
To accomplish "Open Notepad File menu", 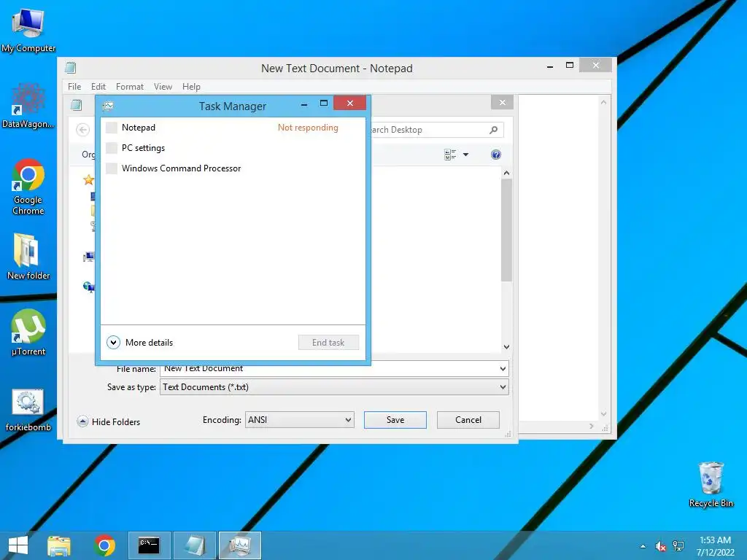I will (x=74, y=87).
